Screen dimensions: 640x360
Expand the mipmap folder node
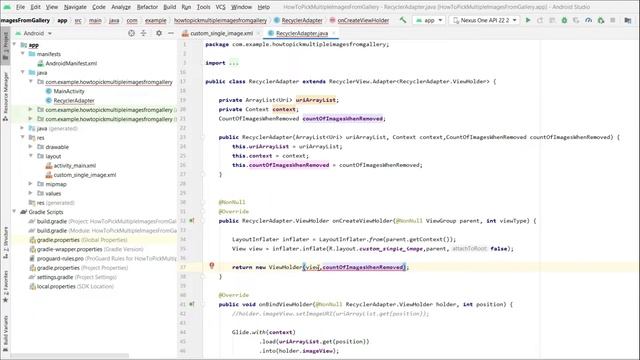coord(31,184)
